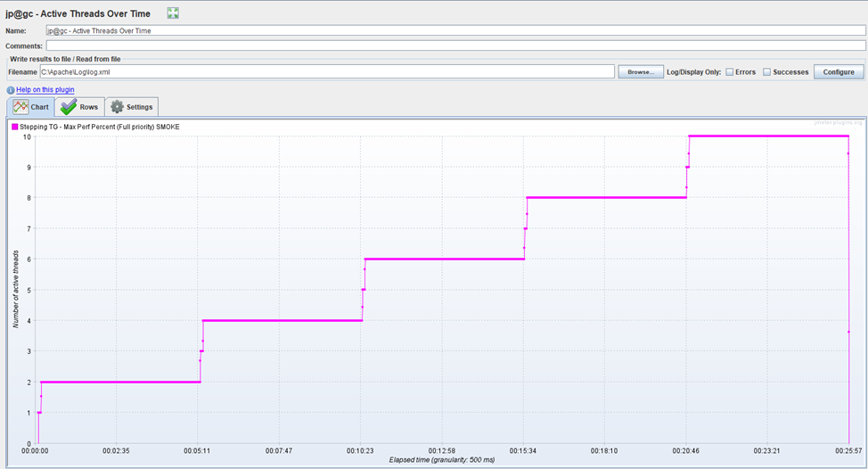
Task: Click the 'jp@gc - Active Threads Over Time' heading
Action: pyautogui.click(x=78, y=14)
